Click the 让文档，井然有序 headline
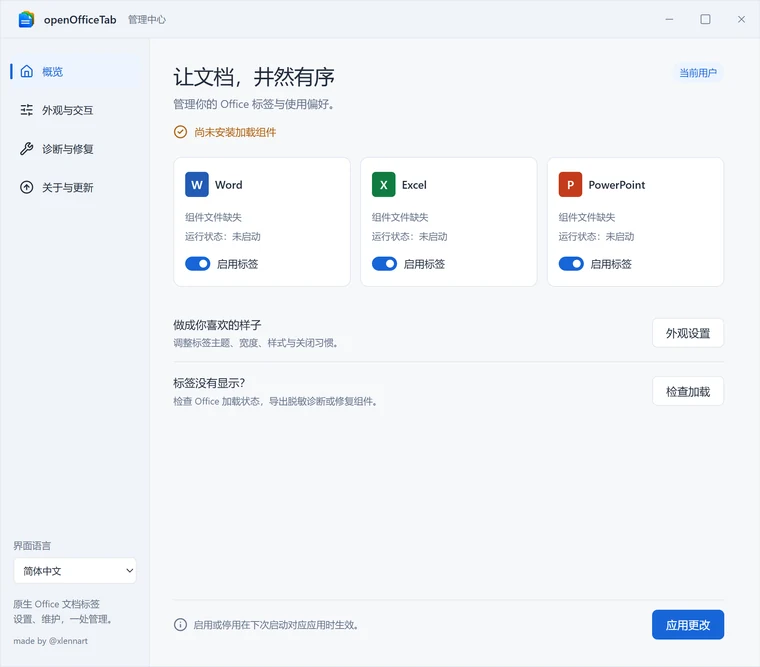 click(254, 77)
